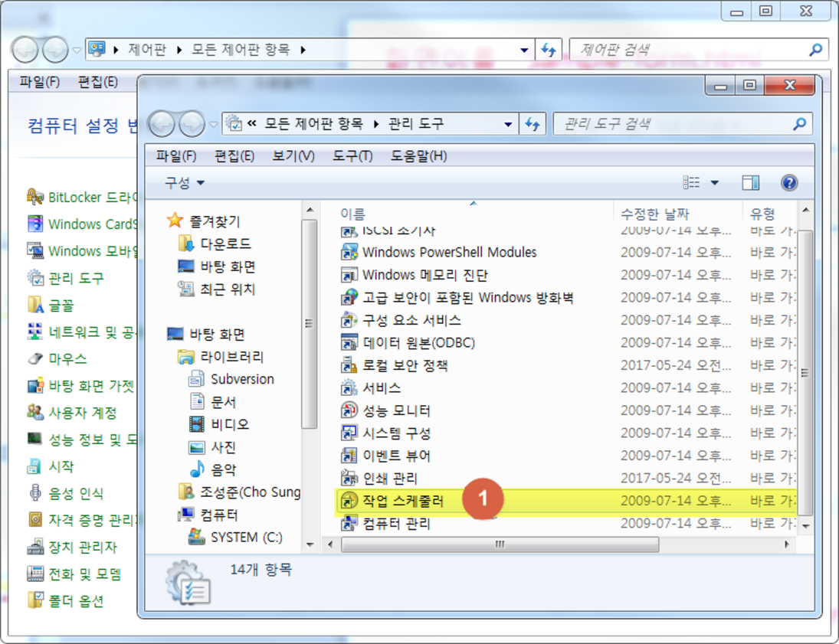The width and height of the screenshot is (839, 644).
Task: Click the 관리 도구 검색 search field
Action: (x=674, y=124)
